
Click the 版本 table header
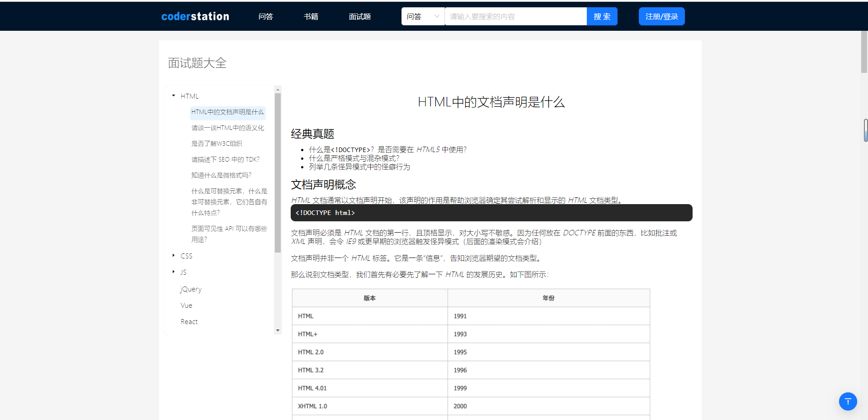click(x=370, y=298)
